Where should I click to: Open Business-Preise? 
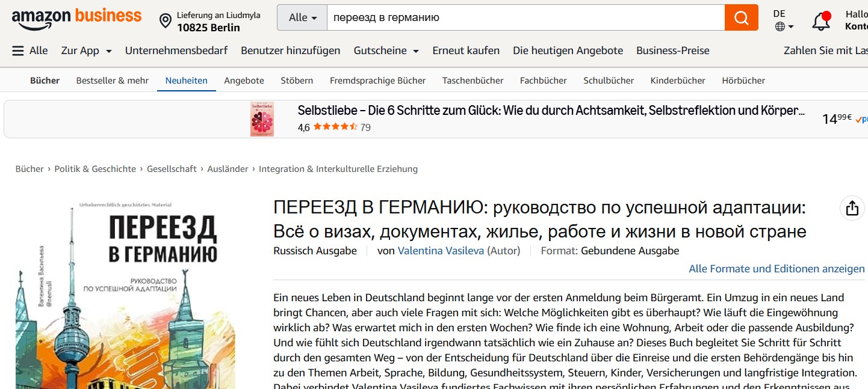tap(673, 51)
